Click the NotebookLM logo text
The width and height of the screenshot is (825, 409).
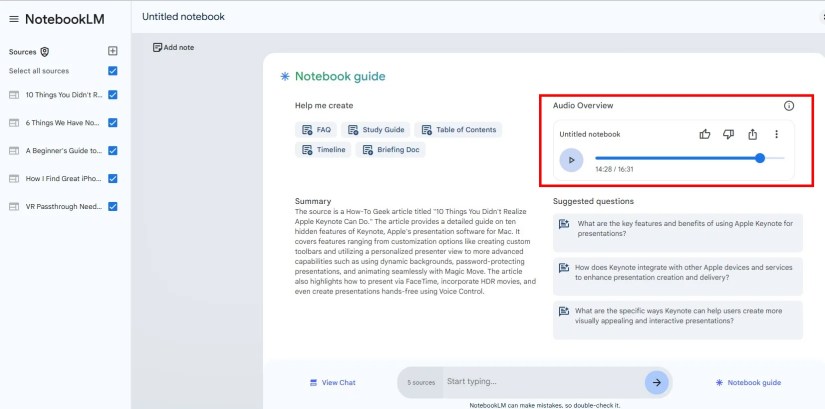click(x=65, y=19)
